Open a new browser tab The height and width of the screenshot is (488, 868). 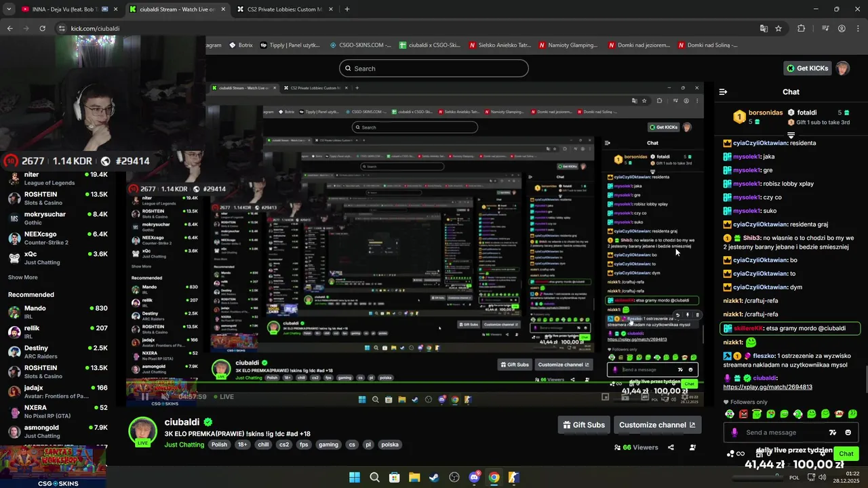[x=347, y=9]
